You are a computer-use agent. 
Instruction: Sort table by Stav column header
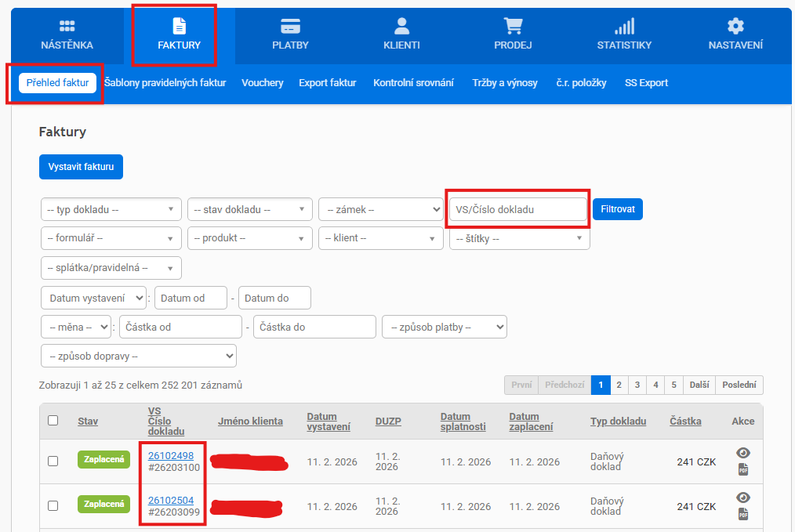point(88,421)
